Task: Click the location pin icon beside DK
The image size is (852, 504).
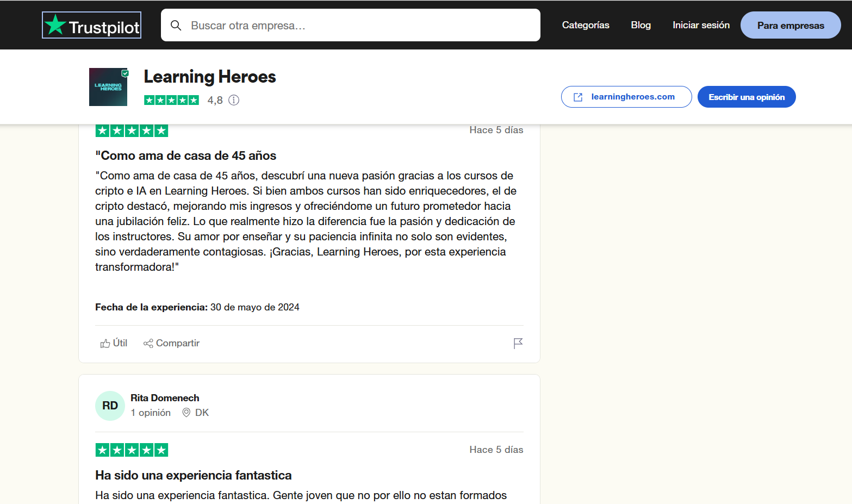Action: (x=186, y=413)
